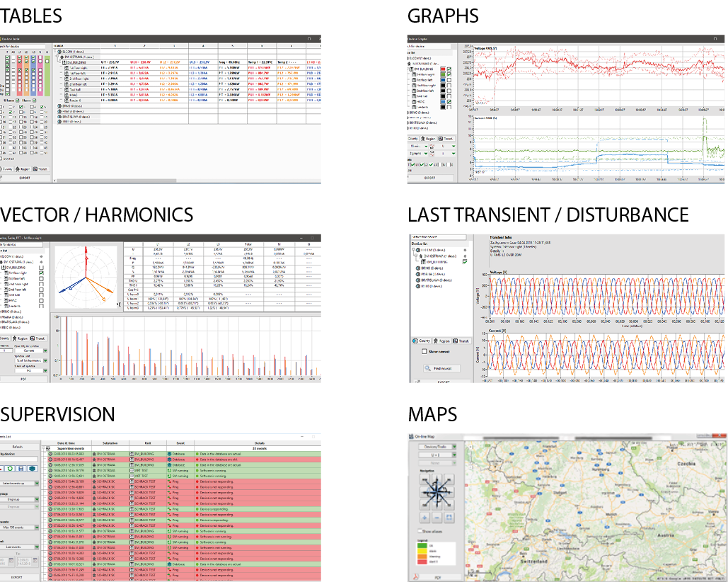
Task: Click the Date & time column header in Supervision
Action: coord(67,443)
